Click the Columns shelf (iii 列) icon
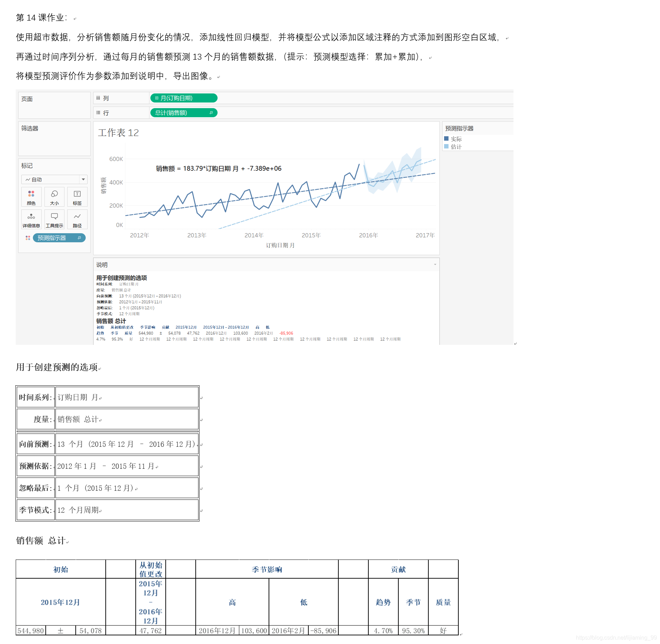Viewport: 660px width, 644px height. (x=98, y=98)
